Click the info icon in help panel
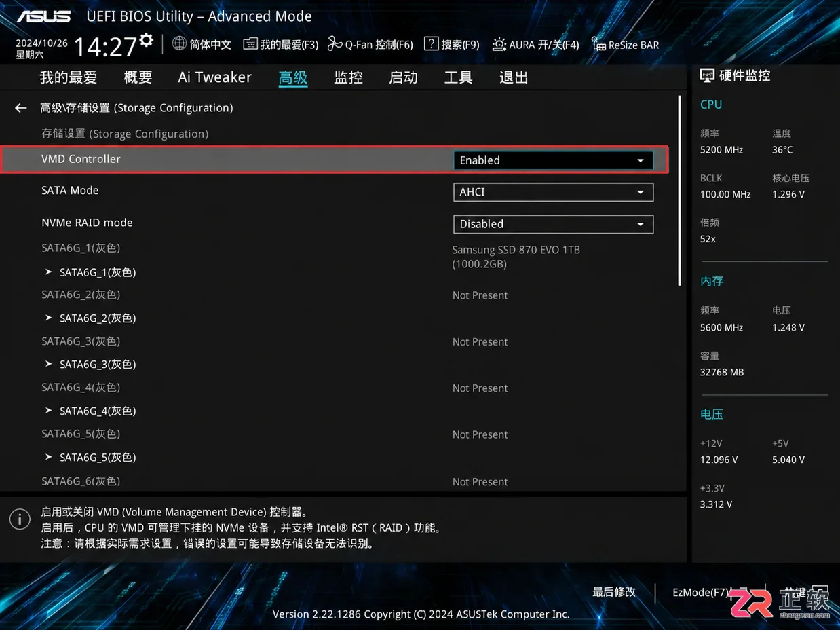Image resolution: width=840 pixels, height=630 pixels. (20, 519)
